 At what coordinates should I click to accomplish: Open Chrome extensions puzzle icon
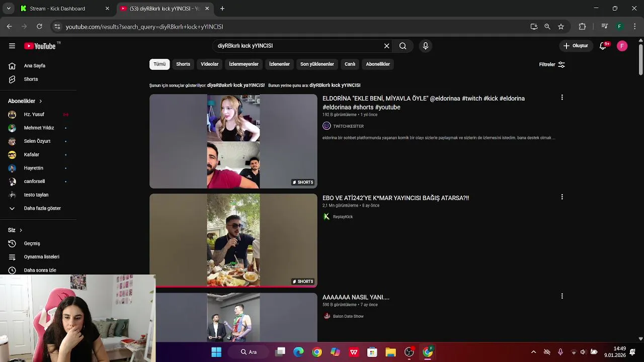click(583, 27)
